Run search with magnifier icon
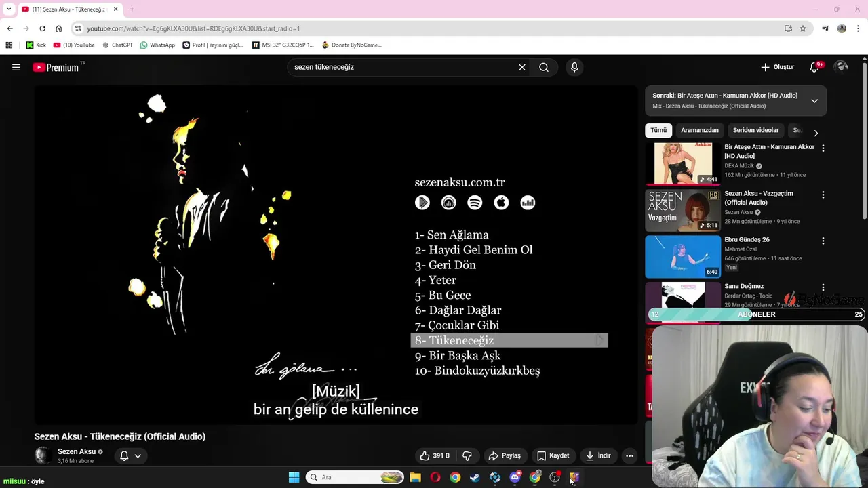Screen dimensions: 868x488 (544, 67)
